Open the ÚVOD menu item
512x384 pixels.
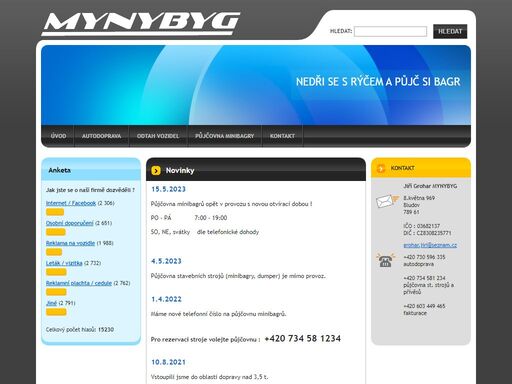(x=58, y=136)
